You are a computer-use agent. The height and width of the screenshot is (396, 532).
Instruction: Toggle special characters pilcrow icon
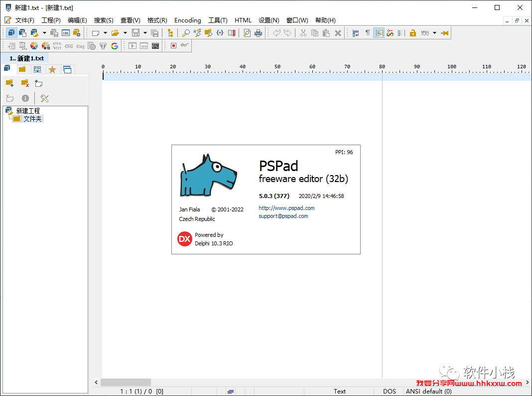click(368, 33)
